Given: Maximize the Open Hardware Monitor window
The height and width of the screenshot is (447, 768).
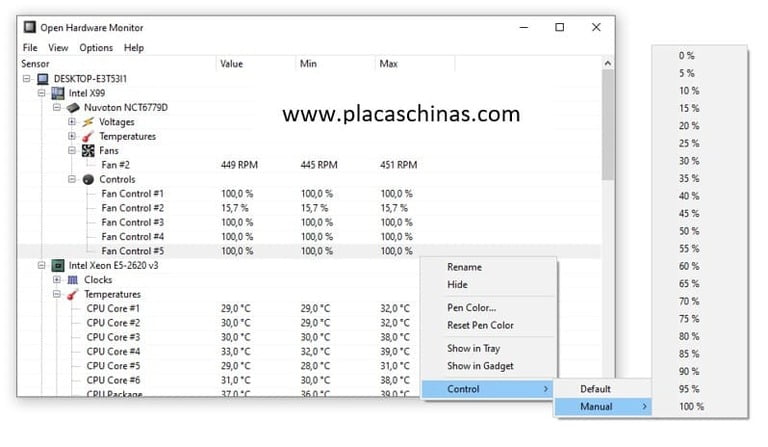Looking at the screenshot, I should click(559, 27).
